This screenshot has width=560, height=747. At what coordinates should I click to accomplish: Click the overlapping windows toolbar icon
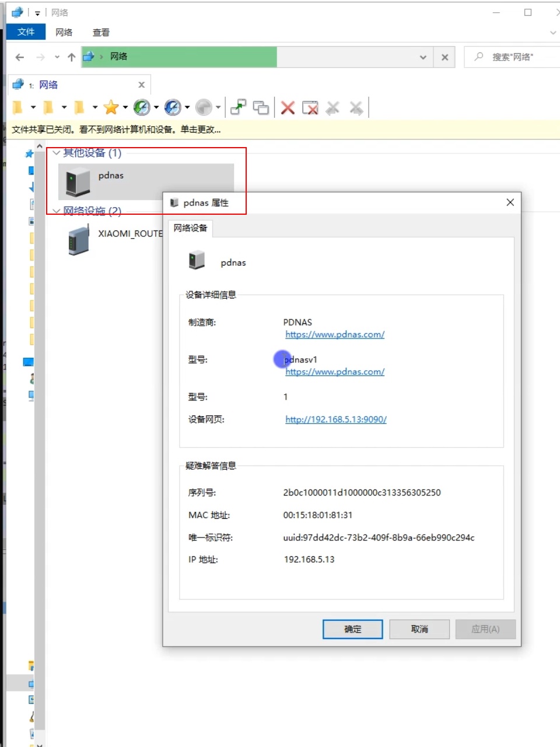[261, 107]
